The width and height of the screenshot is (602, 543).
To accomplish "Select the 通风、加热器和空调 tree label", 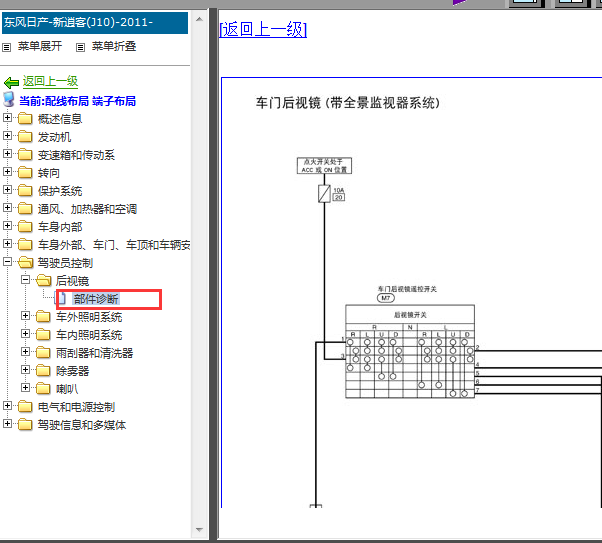I will coord(88,209).
